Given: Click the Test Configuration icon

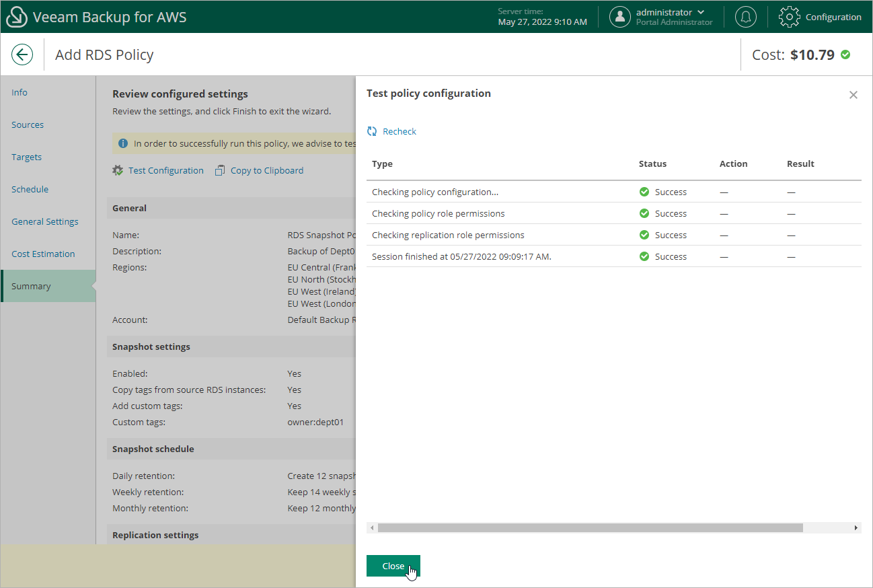Looking at the screenshot, I should coord(118,170).
